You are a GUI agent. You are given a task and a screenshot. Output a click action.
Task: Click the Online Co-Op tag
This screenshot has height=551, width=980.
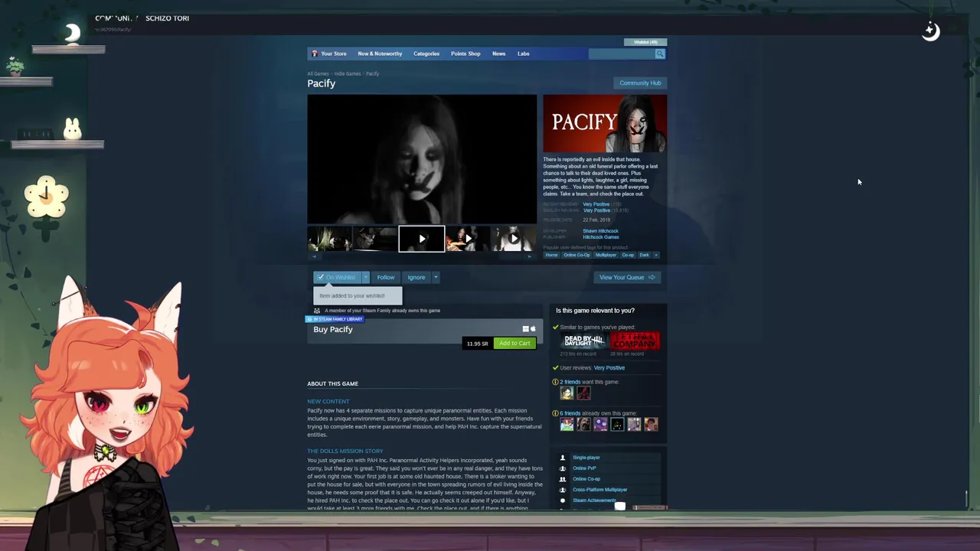[x=577, y=255]
